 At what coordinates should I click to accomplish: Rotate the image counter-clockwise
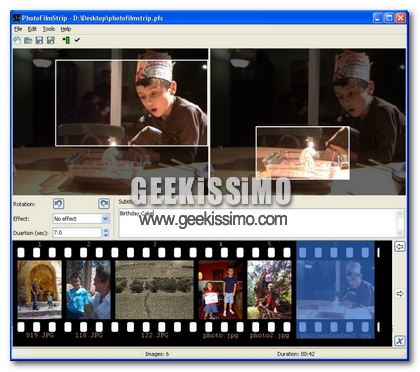(x=59, y=204)
